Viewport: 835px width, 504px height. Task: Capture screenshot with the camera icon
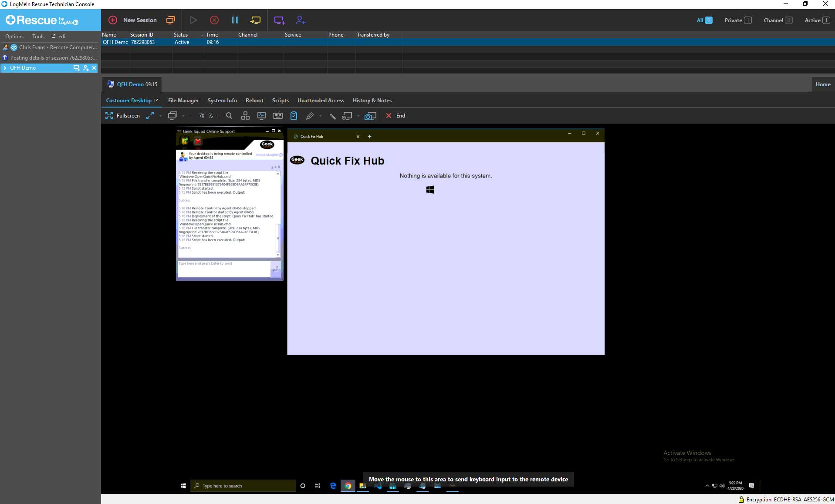[x=370, y=116]
